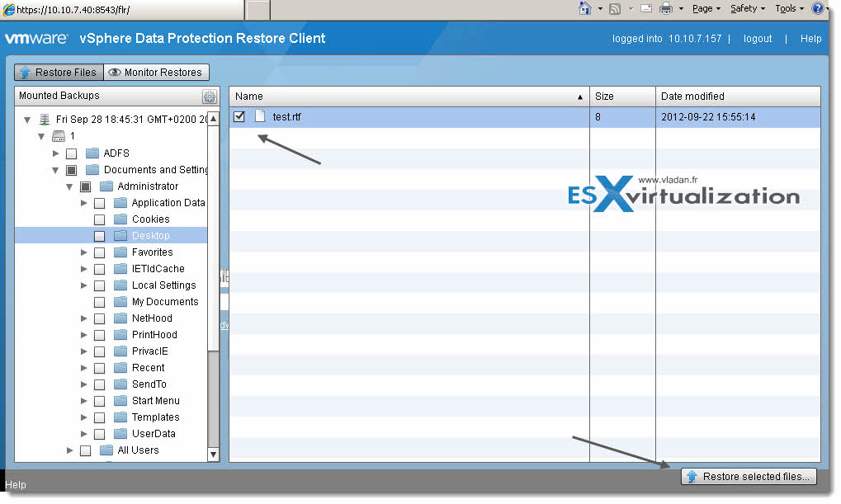The width and height of the screenshot is (841, 504).
Task: Click the IE Home toolbar icon
Action: click(584, 8)
